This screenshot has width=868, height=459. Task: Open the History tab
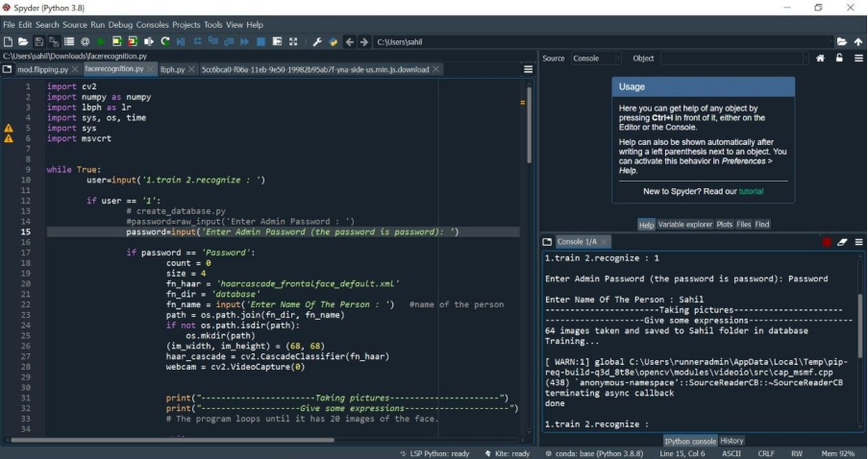point(732,441)
